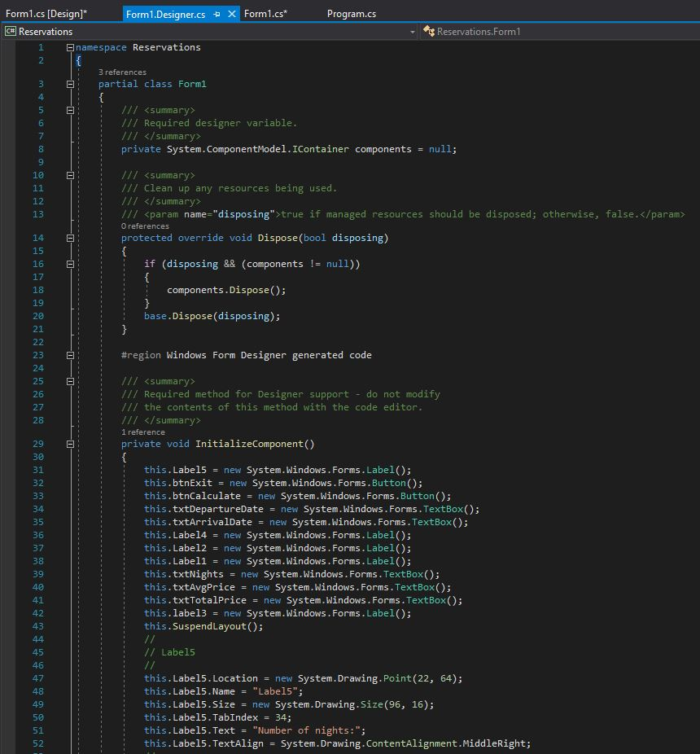Click 'btnCalculate' on line 33

pyautogui.click(x=206, y=496)
